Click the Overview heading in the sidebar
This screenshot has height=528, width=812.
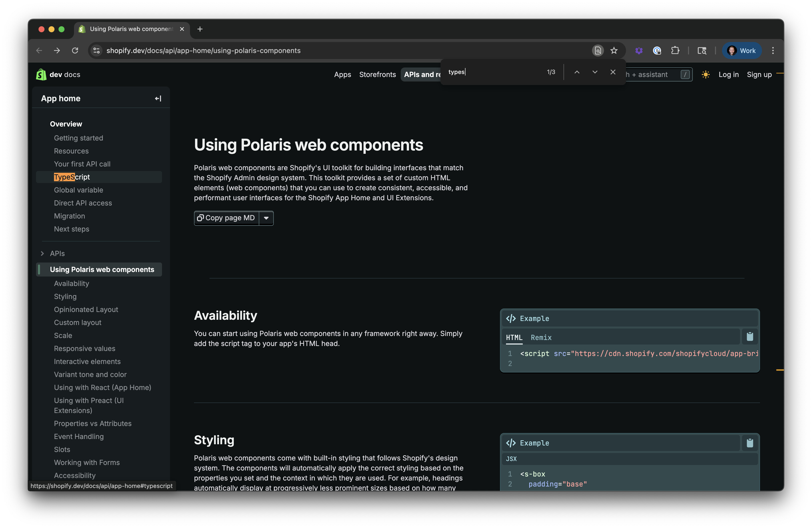pyautogui.click(x=66, y=124)
